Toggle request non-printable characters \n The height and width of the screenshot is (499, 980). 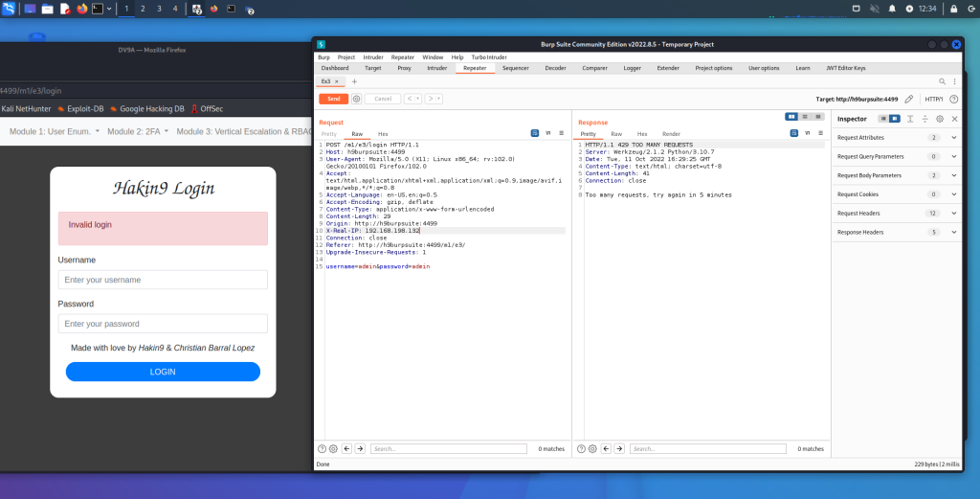click(548, 133)
